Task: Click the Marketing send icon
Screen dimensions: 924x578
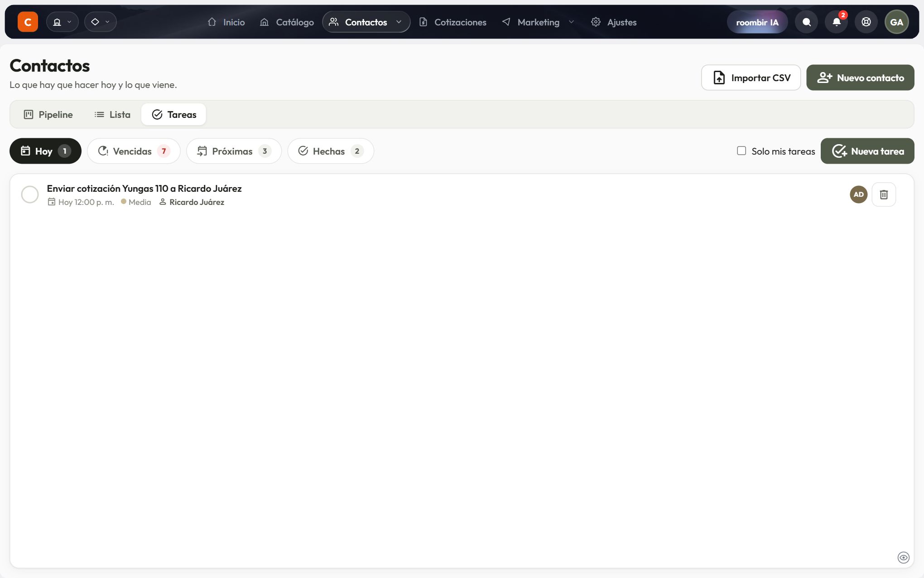Action: (x=506, y=22)
